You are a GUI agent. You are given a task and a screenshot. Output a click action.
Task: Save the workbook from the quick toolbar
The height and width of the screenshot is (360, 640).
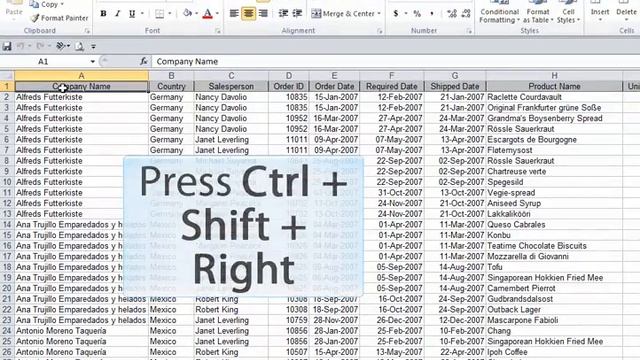[x=7, y=47]
